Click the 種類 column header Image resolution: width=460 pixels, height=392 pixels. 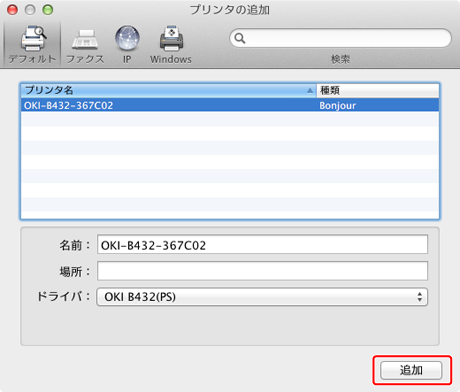[x=378, y=90]
